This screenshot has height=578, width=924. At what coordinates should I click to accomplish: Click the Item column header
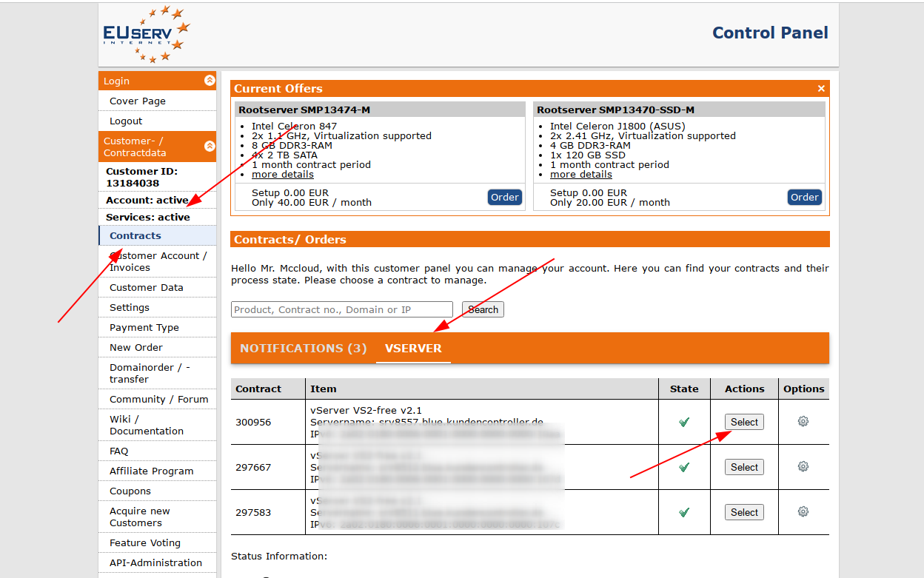tap(324, 389)
